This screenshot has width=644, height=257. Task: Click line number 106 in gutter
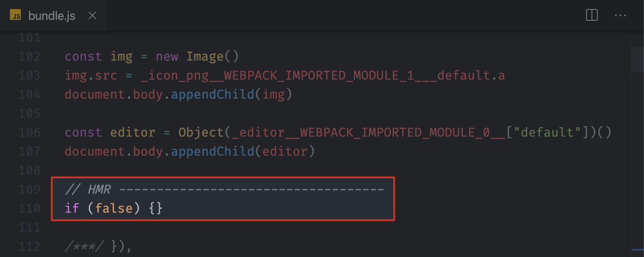tap(29, 133)
